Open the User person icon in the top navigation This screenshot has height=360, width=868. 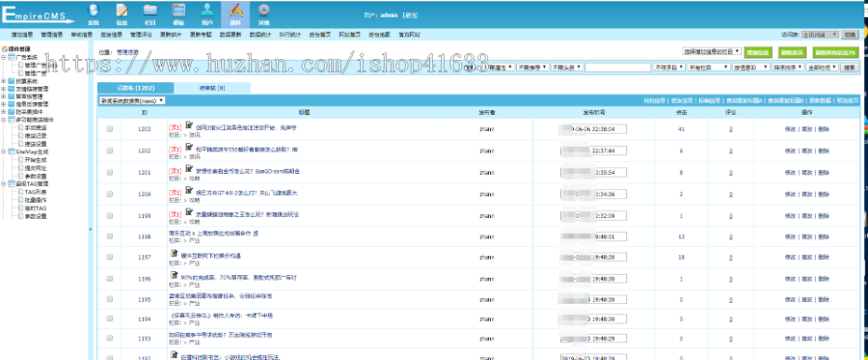[x=207, y=10]
